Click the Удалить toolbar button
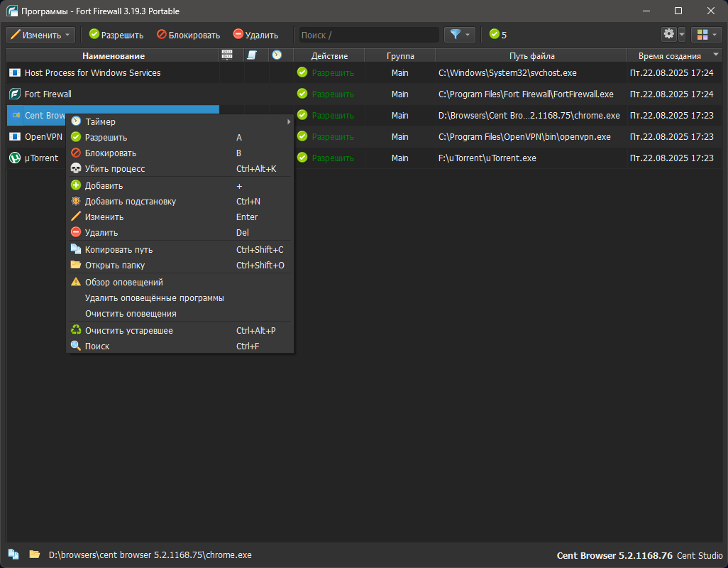This screenshot has width=728, height=568. (x=256, y=35)
